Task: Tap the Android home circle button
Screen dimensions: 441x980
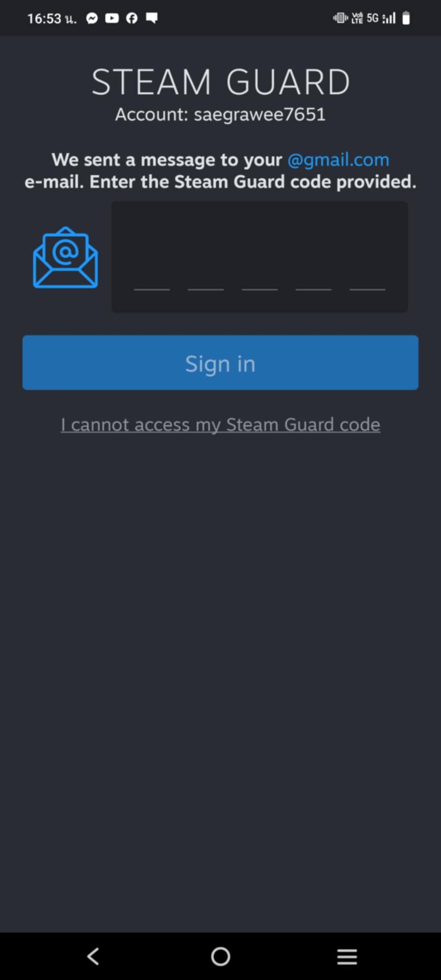Action: point(221,957)
